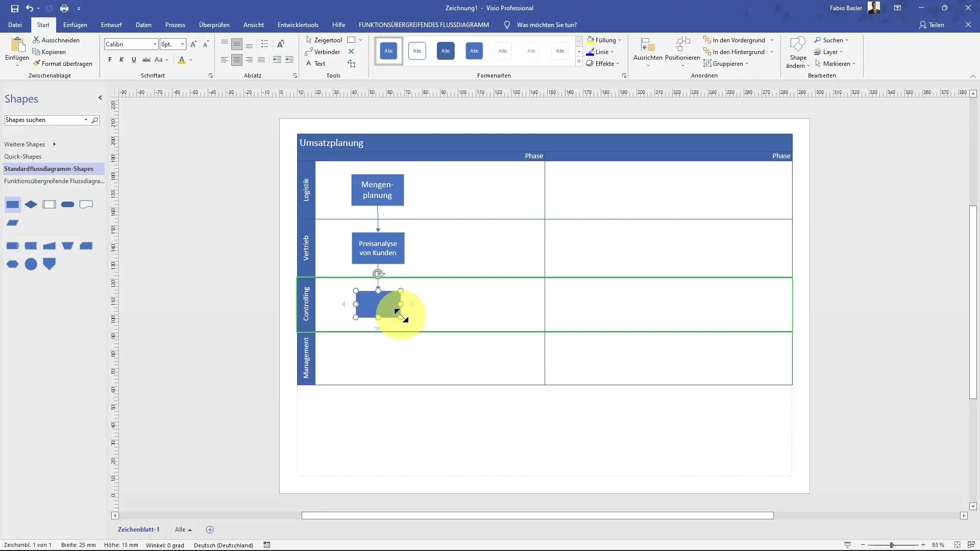
Task: Click the Ausschneiden scissors button
Action: [x=56, y=40]
